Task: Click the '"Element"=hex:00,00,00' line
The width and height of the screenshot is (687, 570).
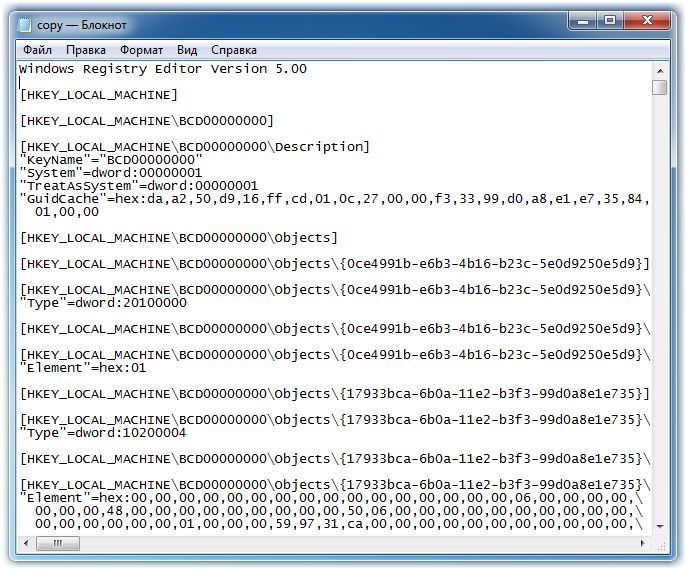Action: (x=332, y=498)
